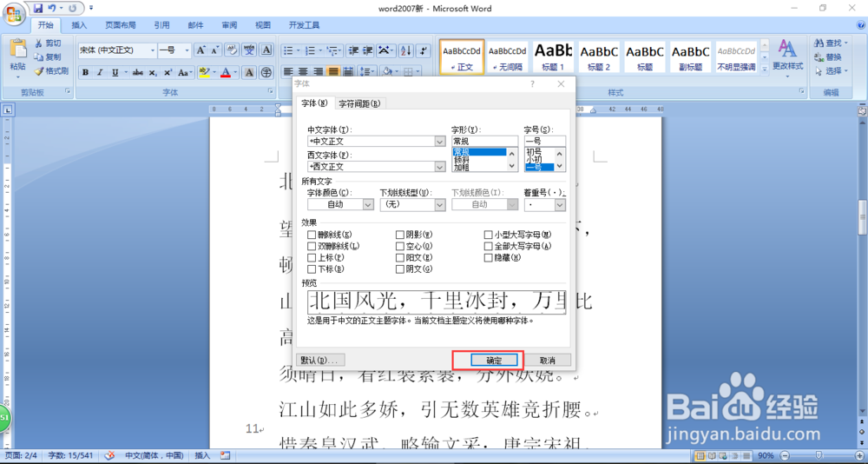Open the 下划线线型 underline style dropdown

[x=440, y=204]
